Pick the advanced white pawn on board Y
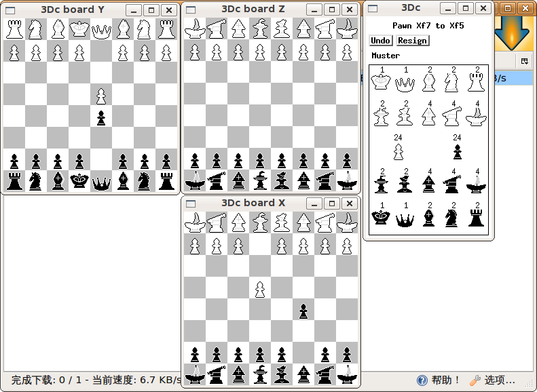Viewport: 537px width, 392px height. pyautogui.click(x=101, y=96)
